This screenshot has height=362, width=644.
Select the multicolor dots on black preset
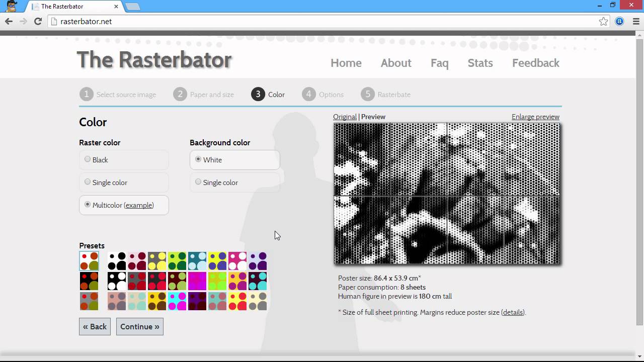point(89,282)
